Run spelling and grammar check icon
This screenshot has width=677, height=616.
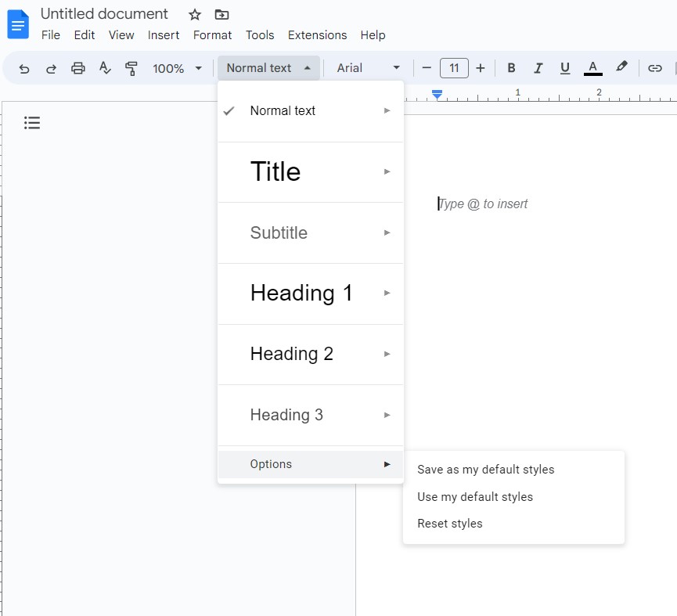(x=105, y=68)
